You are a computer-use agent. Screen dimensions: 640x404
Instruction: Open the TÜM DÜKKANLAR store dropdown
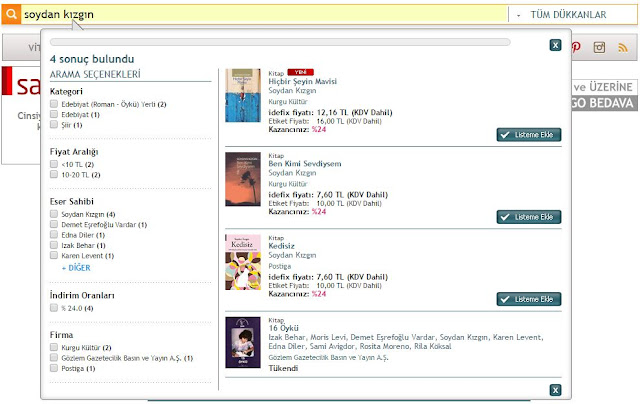click(x=573, y=15)
